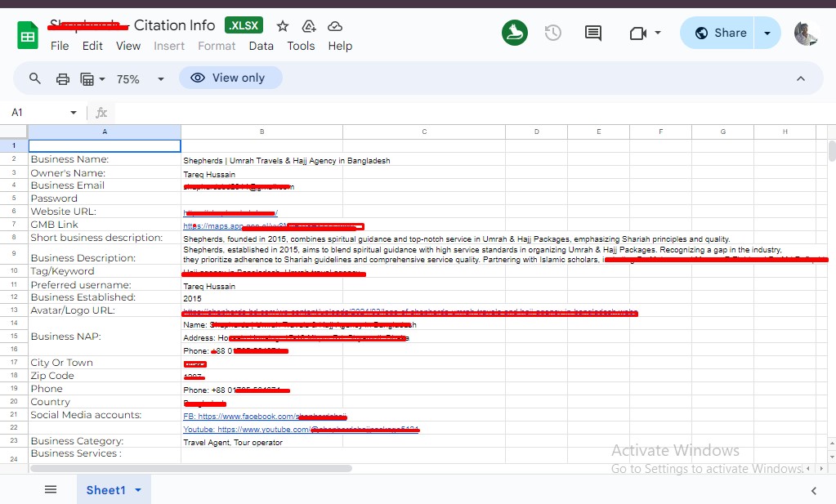Click the View only mode button
This screenshot has width=836, height=504.
coord(230,78)
